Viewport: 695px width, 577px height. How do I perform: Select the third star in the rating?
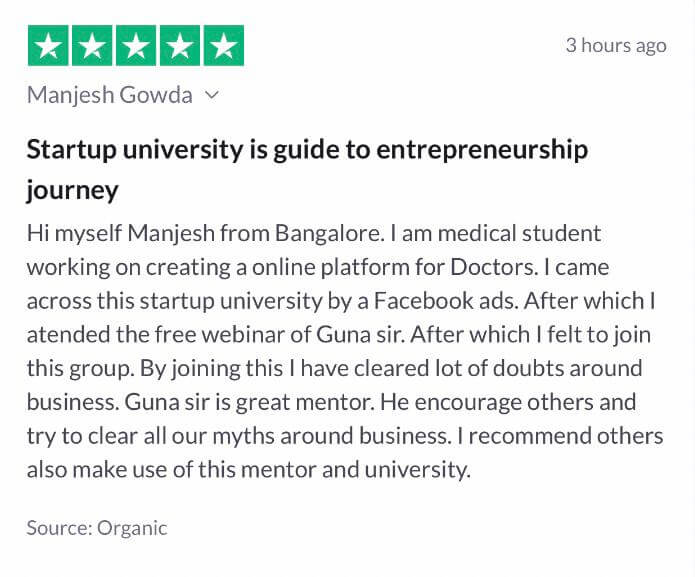coord(136,46)
